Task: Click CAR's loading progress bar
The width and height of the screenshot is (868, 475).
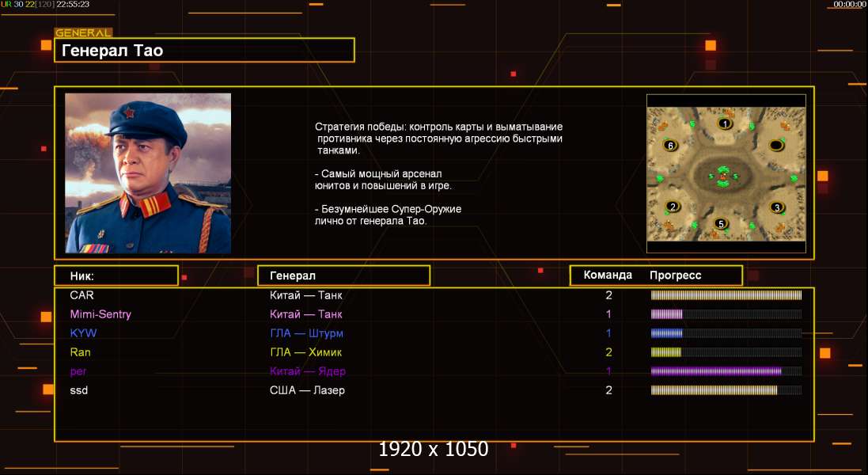Action: 726,295
